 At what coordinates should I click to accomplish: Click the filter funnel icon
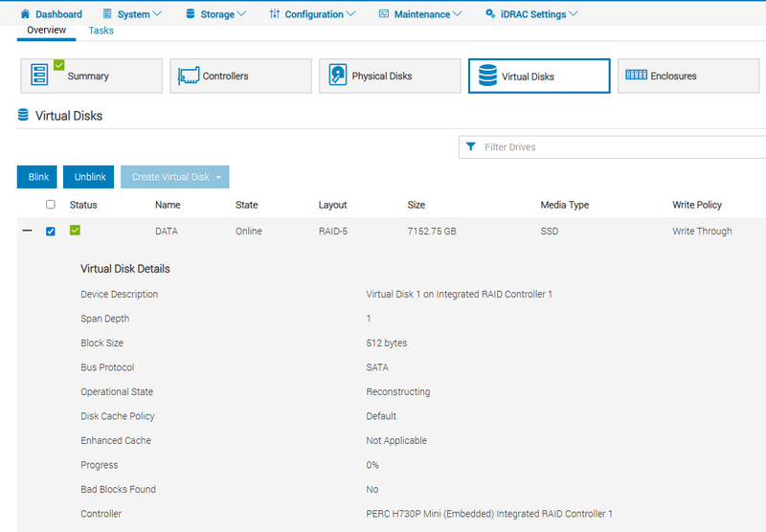tap(471, 147)
